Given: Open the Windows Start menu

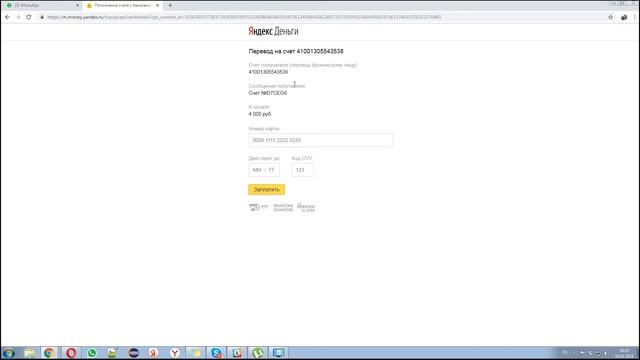Looking at the screenshot, I should [x=9, y=353].
